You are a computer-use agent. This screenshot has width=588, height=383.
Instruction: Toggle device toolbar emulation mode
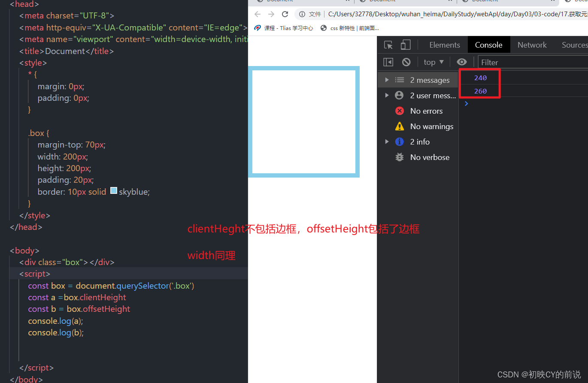pyautogui.click(x=404, y=45)
